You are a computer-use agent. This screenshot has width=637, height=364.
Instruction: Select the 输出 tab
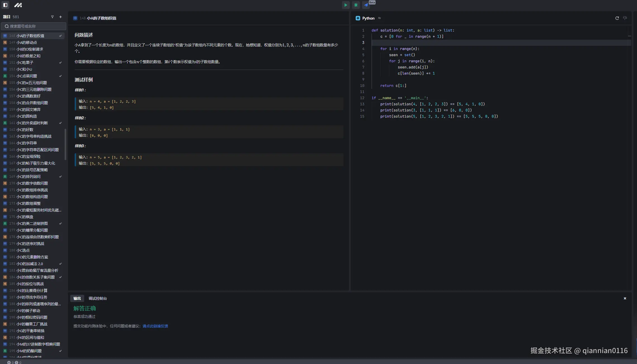point(77,298)
